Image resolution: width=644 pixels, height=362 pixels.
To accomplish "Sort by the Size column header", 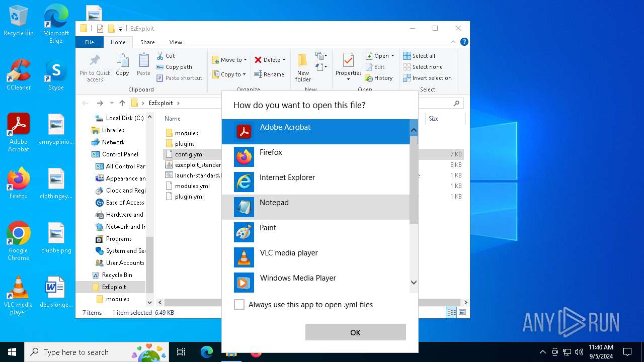I will pyautogui.click(x=434, y=119).
